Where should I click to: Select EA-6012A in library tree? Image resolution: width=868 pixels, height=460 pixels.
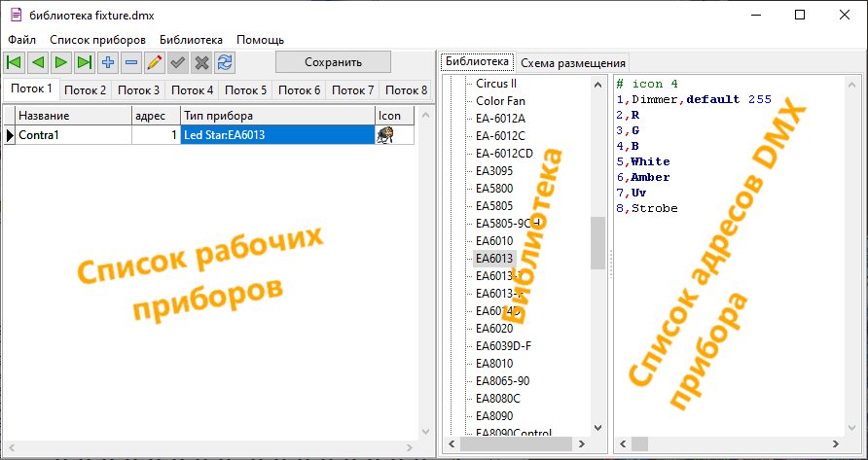(500, 119)
